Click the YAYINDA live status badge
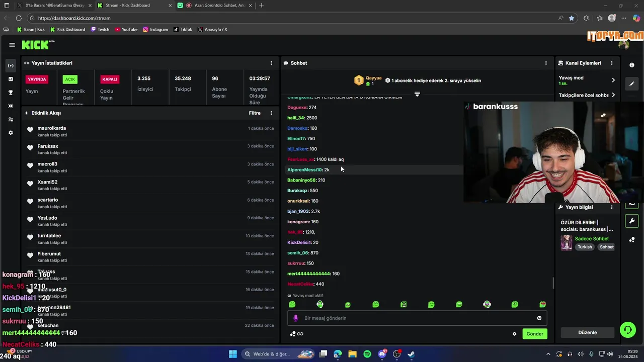The width and height of the screenshot is (644, 362). (x=37, y=79)
